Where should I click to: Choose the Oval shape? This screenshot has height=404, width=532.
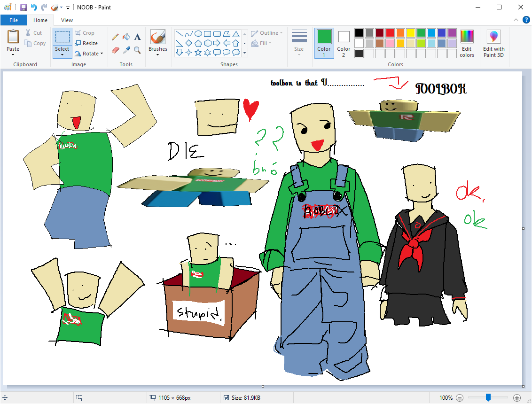198,33
